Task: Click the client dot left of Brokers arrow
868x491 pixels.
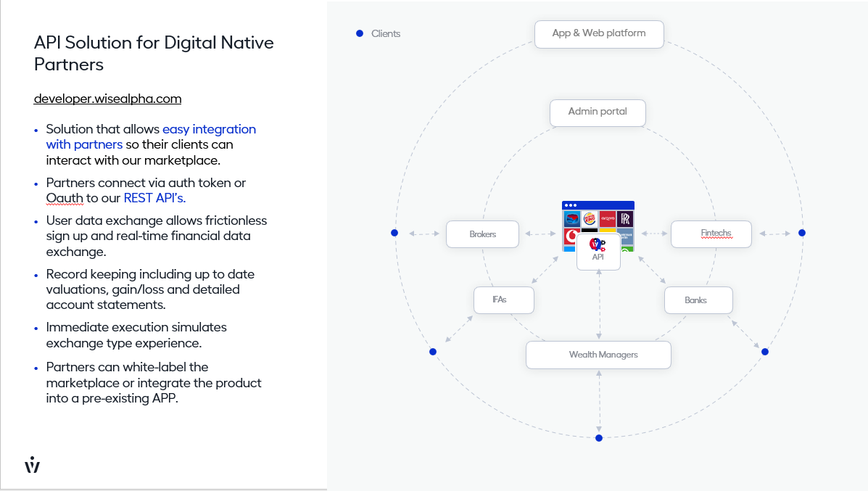Action: click(x=394, y=233)
